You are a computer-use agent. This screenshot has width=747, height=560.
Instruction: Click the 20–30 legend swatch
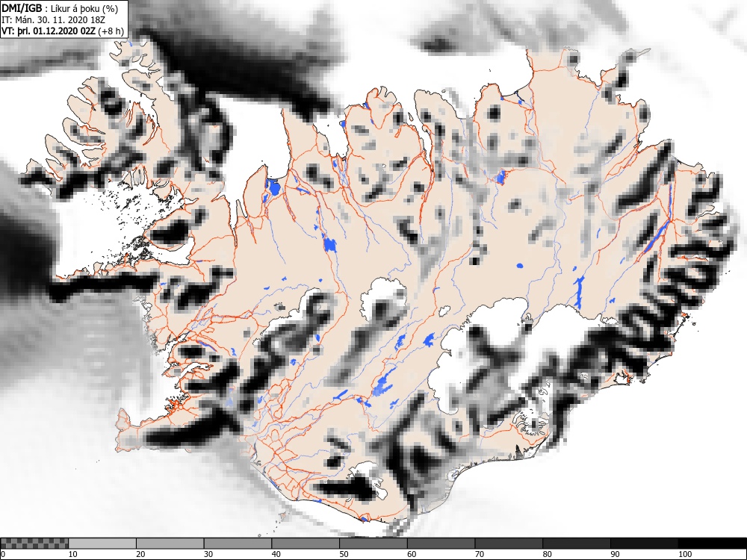point(170,544)
